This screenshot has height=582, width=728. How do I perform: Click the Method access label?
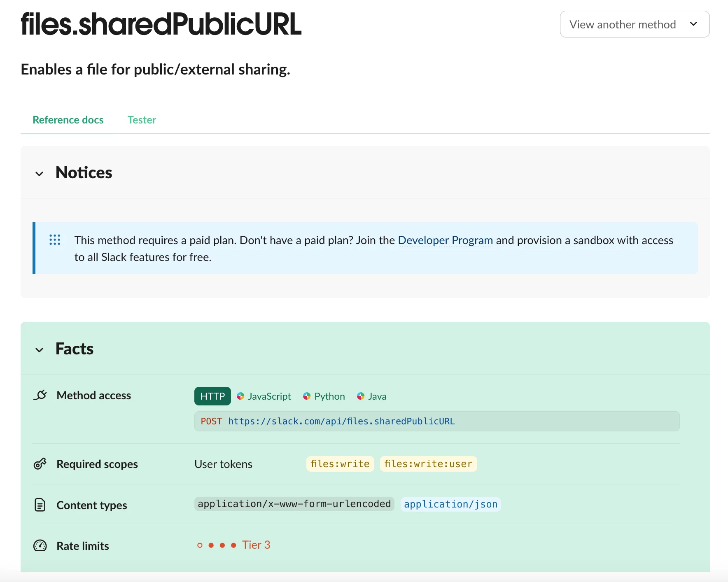[x=93, y=395]
